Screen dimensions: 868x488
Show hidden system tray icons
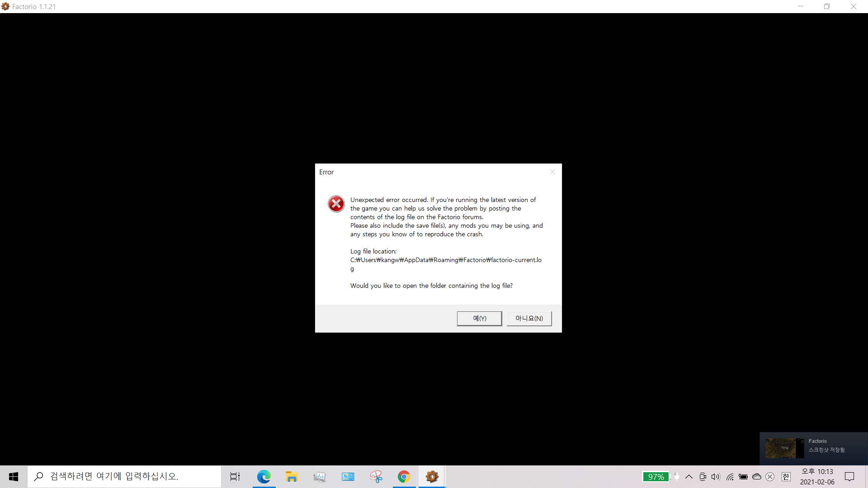point(689,477)
